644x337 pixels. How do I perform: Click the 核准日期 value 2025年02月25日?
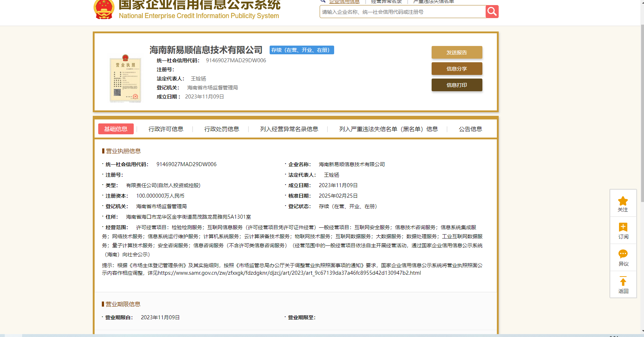[x=338, y=196]
